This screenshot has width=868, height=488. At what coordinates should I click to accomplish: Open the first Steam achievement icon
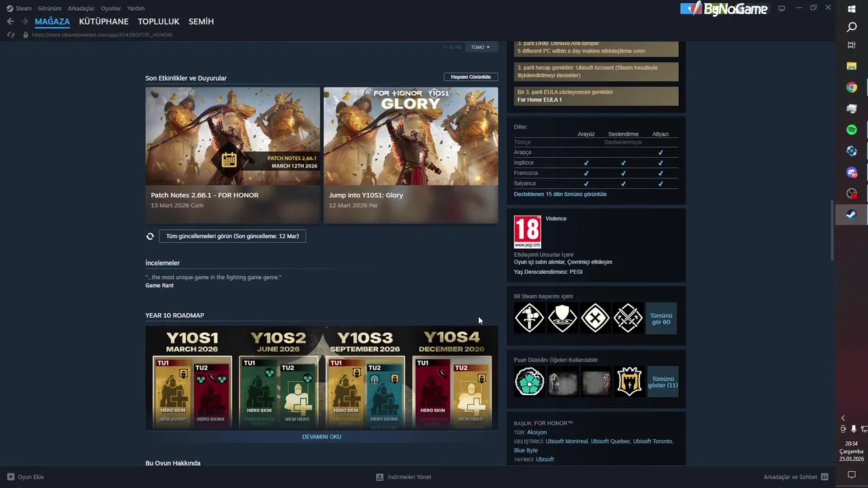530,318
